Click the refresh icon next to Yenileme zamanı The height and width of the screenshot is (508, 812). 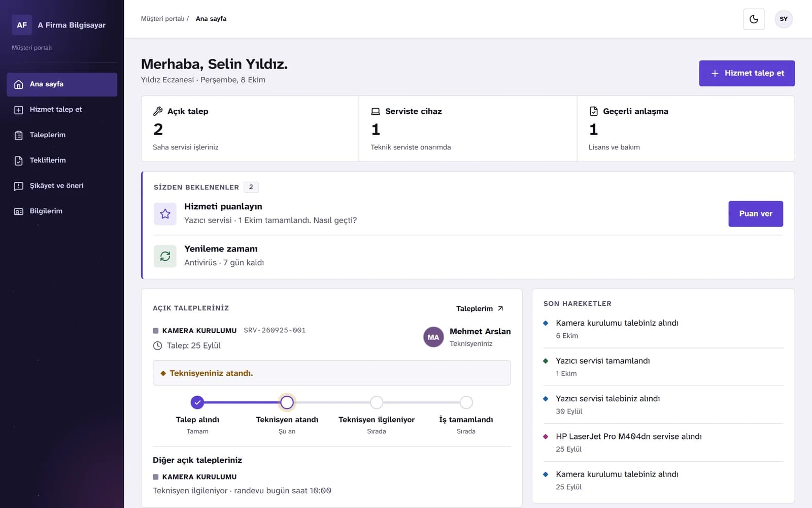coord(165,256)
